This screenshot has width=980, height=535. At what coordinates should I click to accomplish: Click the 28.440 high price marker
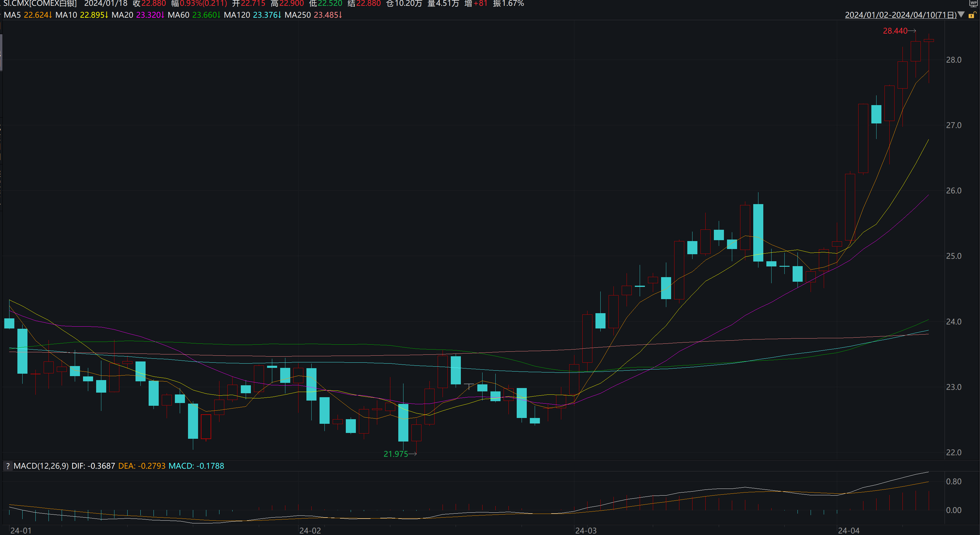click(x=895, y=31)
